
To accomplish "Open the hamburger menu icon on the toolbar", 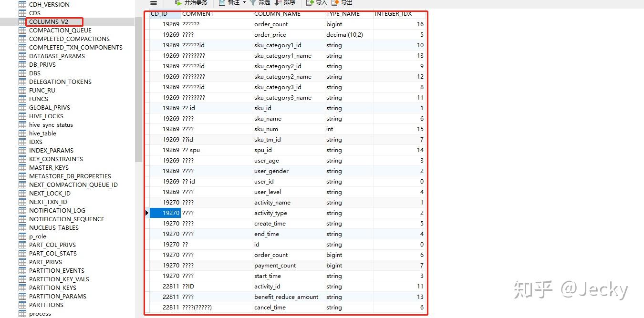I will click(154, 3).
